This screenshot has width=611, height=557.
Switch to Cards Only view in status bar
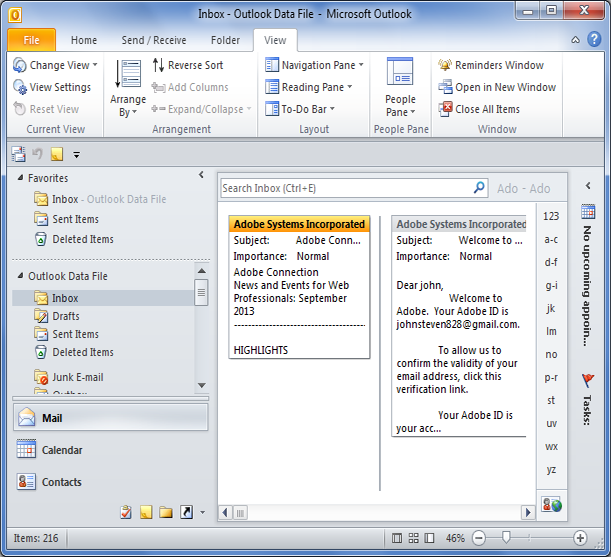(413, 538)
